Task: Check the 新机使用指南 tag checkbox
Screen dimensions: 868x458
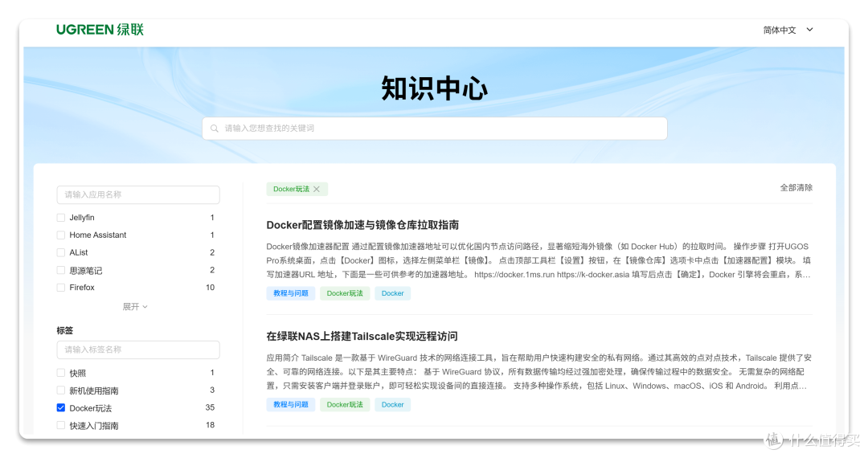Action: pyautogui.click(x=61, y=390)
